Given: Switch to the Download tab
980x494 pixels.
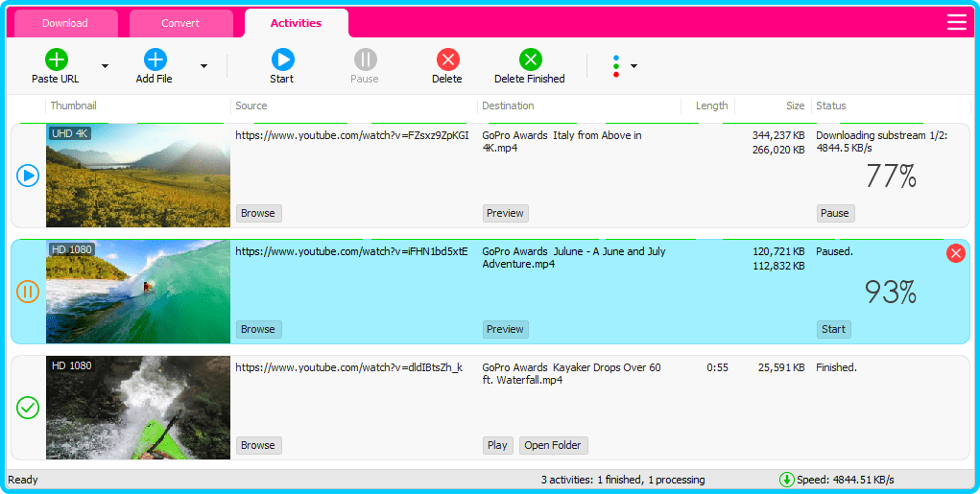Looking at the screenshot, I should (65, 23).
